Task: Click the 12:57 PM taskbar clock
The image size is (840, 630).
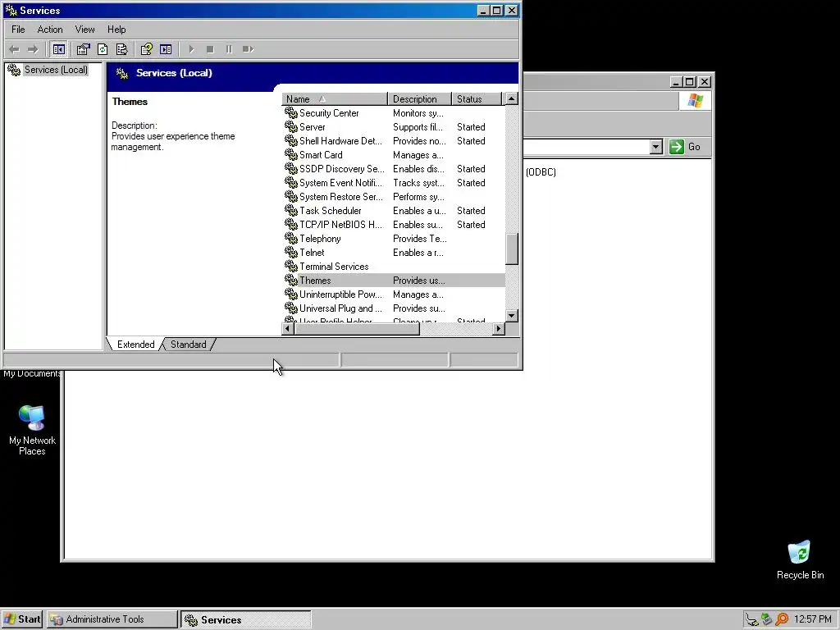Action: tap(813, 620)
